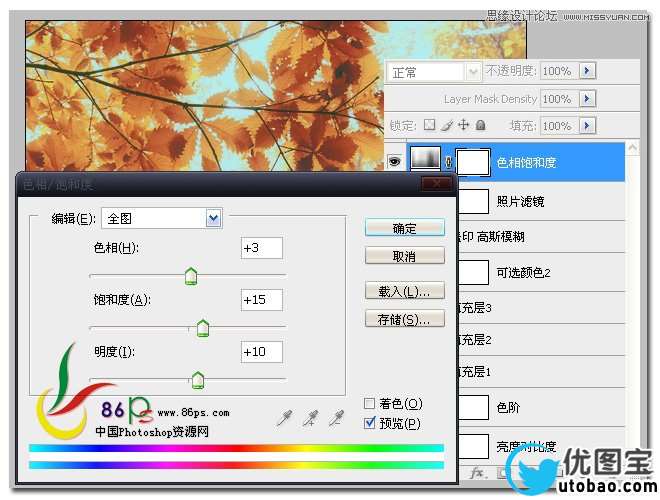Select the subtract-from-sample eyedropper
Viewport: 660px width, 500px height.
[x=336, y=418]
